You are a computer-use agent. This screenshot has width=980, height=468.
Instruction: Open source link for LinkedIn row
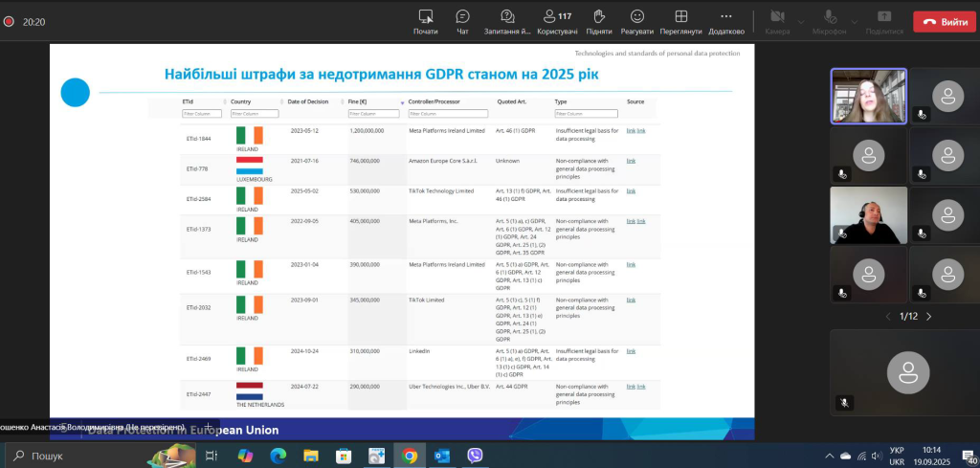tap(631, 351)
